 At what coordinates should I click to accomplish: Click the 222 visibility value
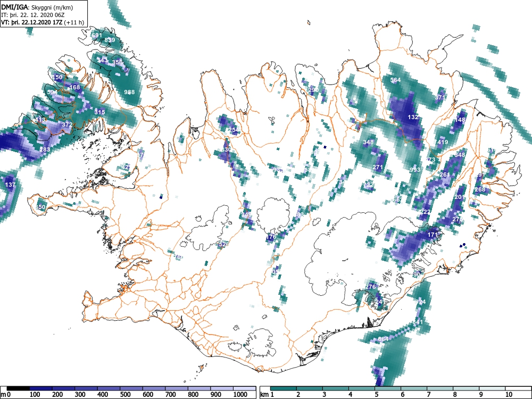(x=425, y=212)
